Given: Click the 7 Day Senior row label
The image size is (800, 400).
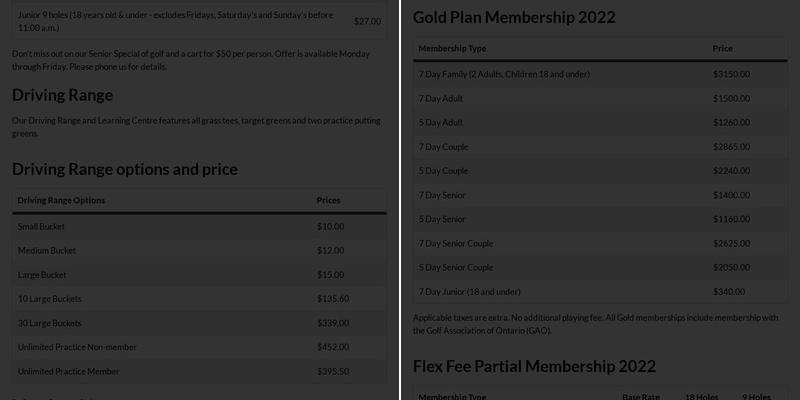Looking at the screenshot, I should pos(442,195).
